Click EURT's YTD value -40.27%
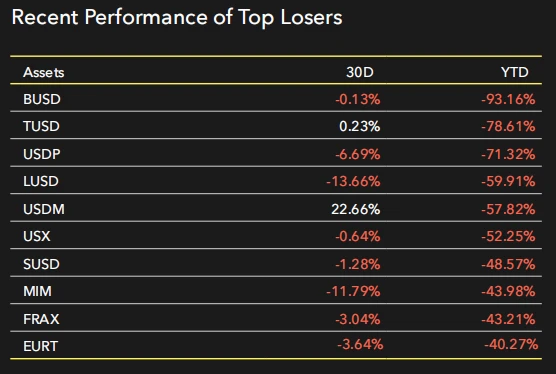This screenshot has height=374, width=556. pos(511,344)
